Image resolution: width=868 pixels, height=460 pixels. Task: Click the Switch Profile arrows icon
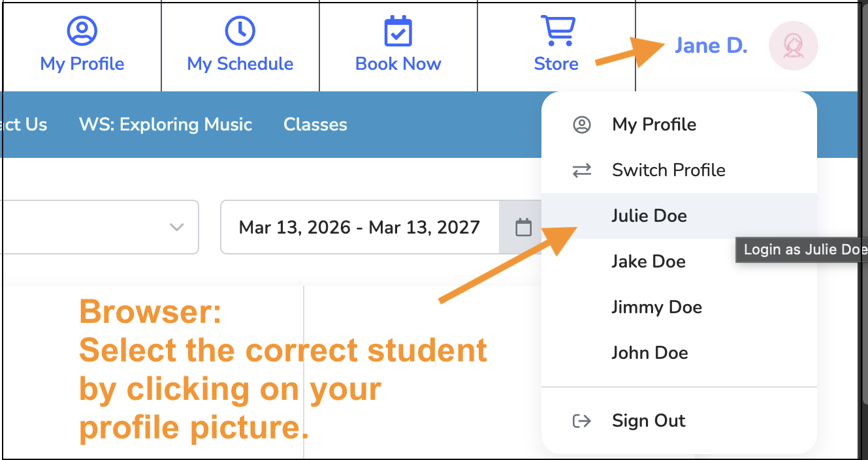pyautogui.click(x=581, y=171)
